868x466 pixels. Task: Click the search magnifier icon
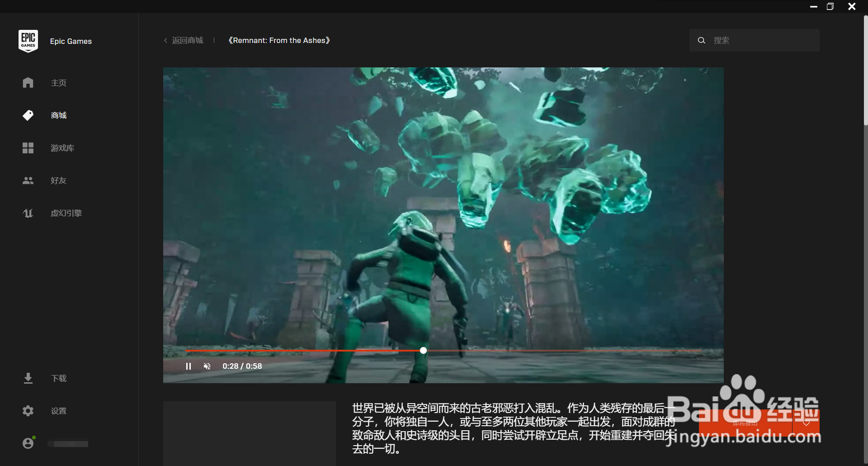(x=701, y=40)
